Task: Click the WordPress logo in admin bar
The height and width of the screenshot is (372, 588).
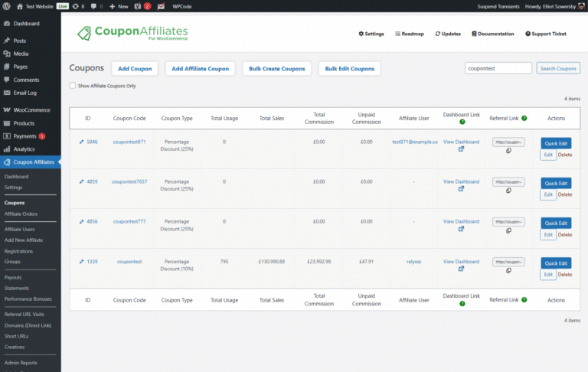Action: pyautogui.click(x=6, y=6)
